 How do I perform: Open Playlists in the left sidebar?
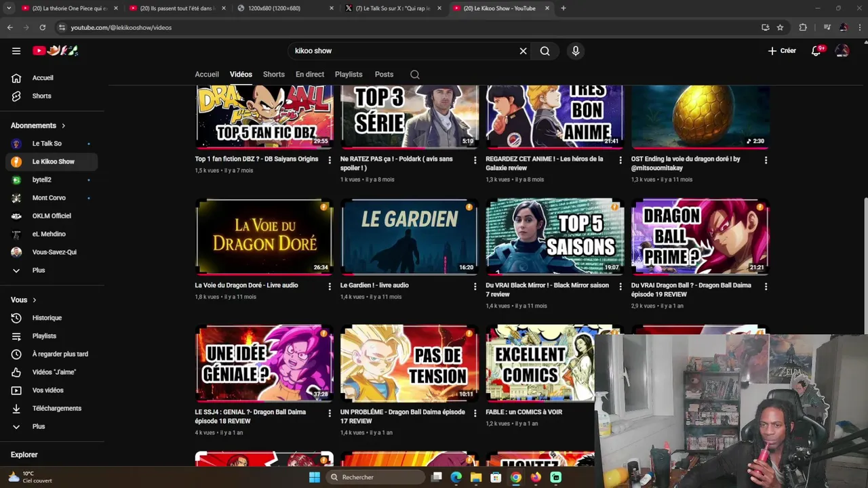52,336
